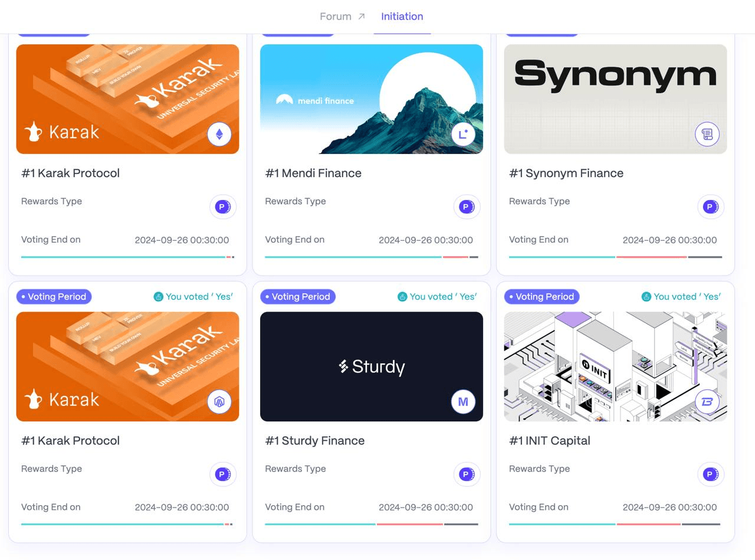Click the vote icon on Arbitrum Karak card
The height and width of the screenshot is (560, 755).
click(x=158, y=297)
